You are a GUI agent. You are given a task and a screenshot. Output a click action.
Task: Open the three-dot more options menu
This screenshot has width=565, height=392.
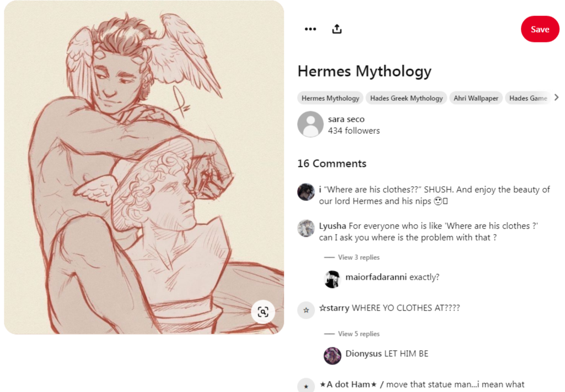coord(310,29)
